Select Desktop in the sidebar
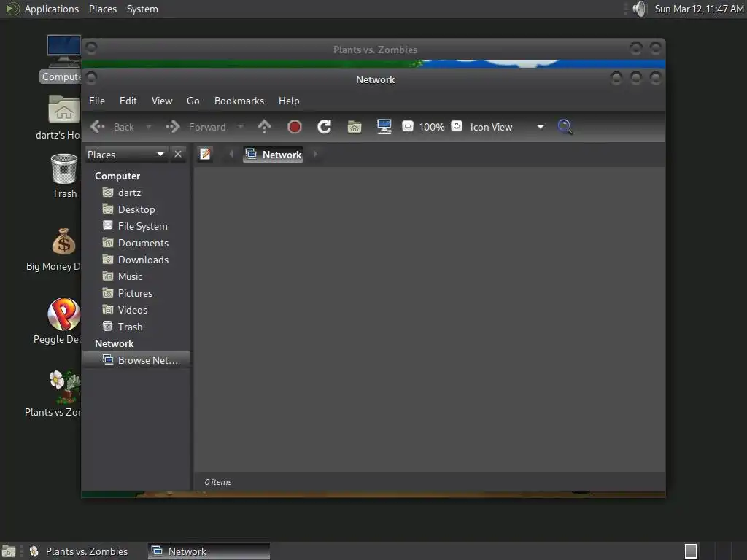 coord(136,209)
